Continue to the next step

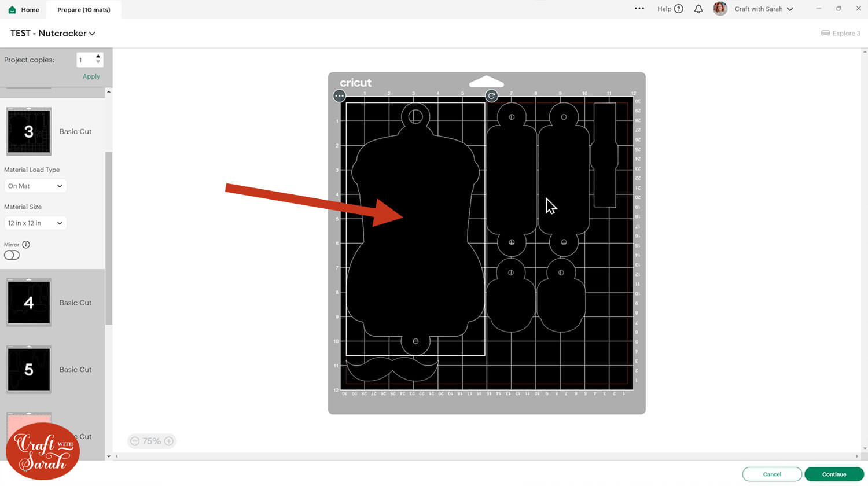coord(834,474)
